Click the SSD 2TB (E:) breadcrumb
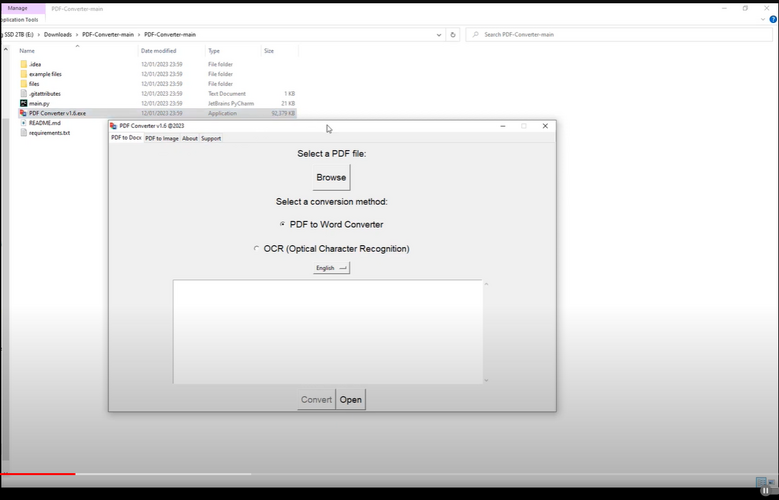This screenshot has height=500, width=779. click(x=18, y=35)
